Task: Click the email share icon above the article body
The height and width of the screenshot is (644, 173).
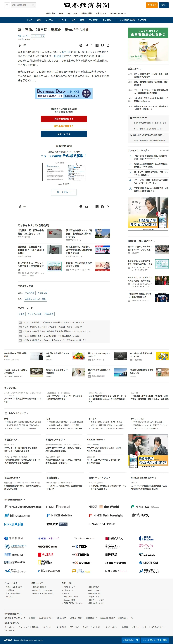Action: pyautogui.click(x=86, y=45)
